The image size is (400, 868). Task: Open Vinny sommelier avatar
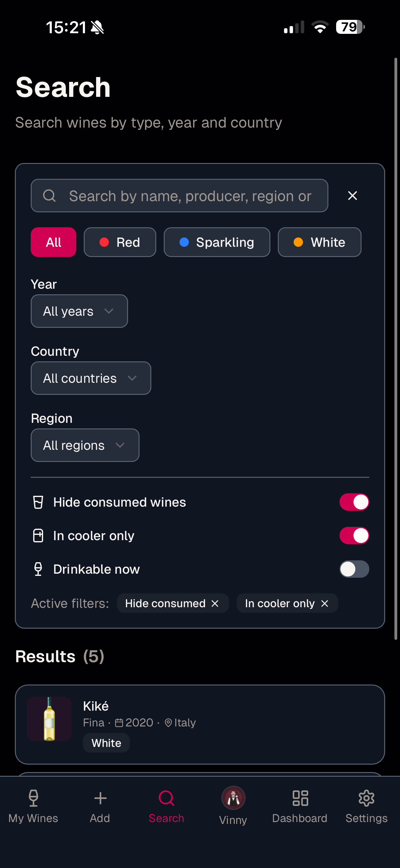pyautogui.click(x=233, y=798)
